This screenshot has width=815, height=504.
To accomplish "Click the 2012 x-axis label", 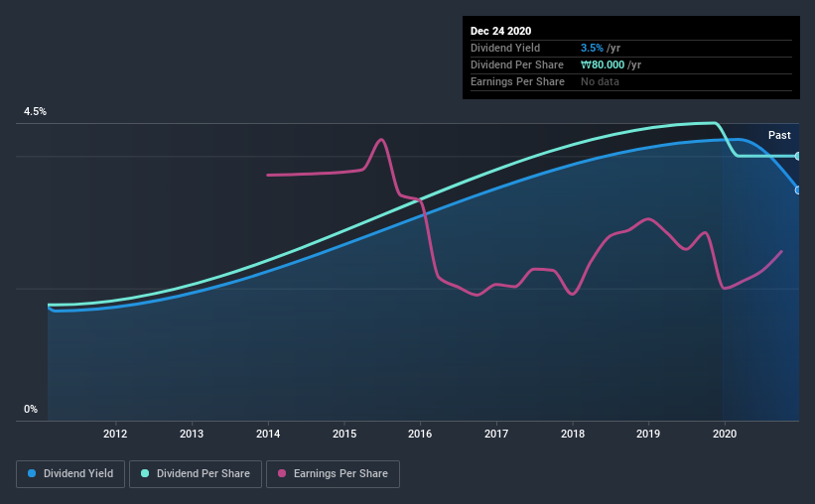I will (115, 434).
